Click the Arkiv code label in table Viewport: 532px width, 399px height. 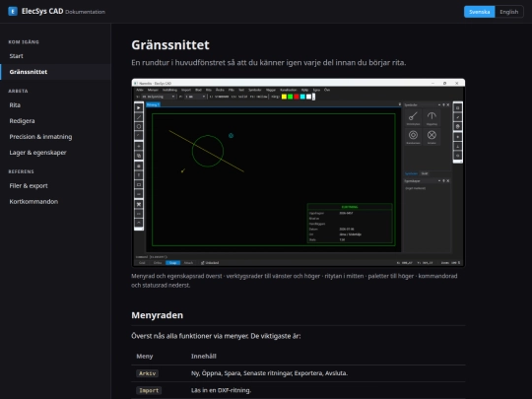[x=147, y=373]
